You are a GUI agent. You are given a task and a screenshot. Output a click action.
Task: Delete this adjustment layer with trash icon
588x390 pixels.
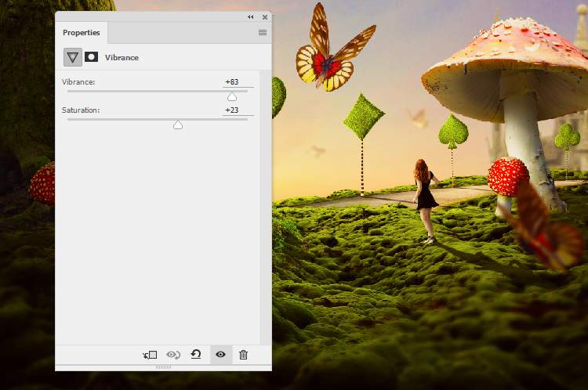click(x=243, y=355)
